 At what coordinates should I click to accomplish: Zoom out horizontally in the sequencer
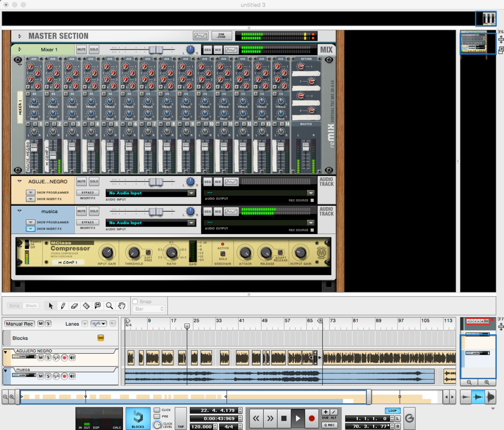coord(5,397)
